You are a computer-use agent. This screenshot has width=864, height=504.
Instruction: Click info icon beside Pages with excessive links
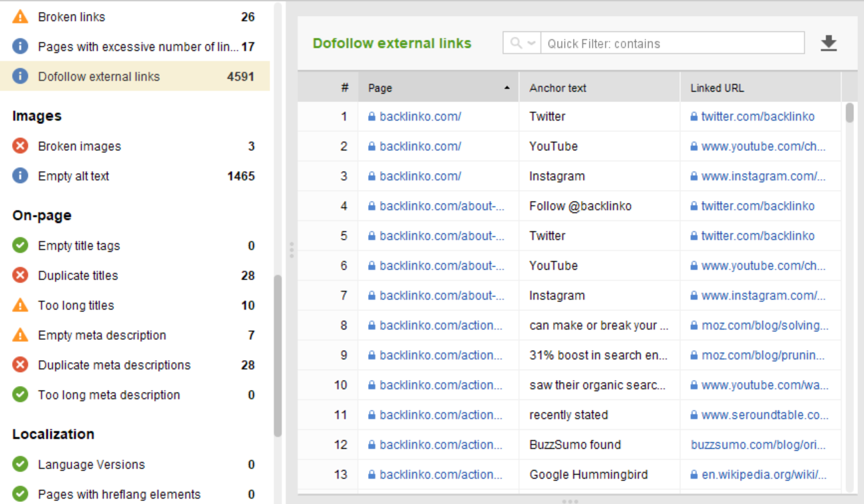[21, 46]
